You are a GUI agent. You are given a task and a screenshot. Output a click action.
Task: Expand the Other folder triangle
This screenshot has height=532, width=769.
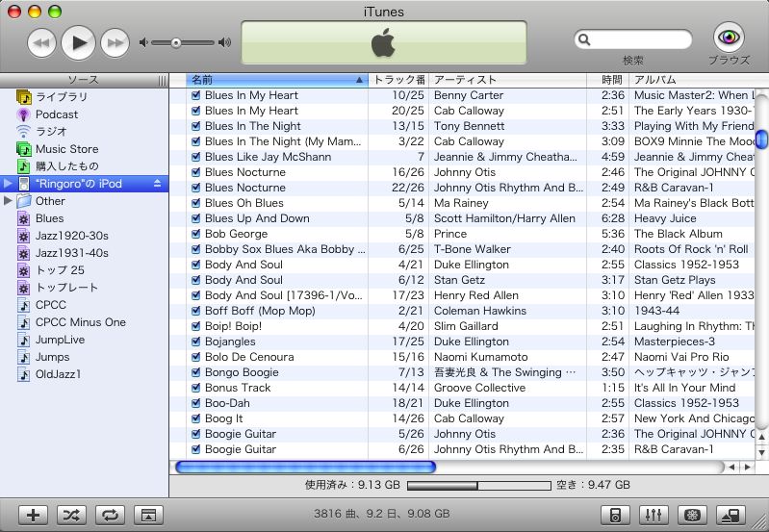[8, 200]
